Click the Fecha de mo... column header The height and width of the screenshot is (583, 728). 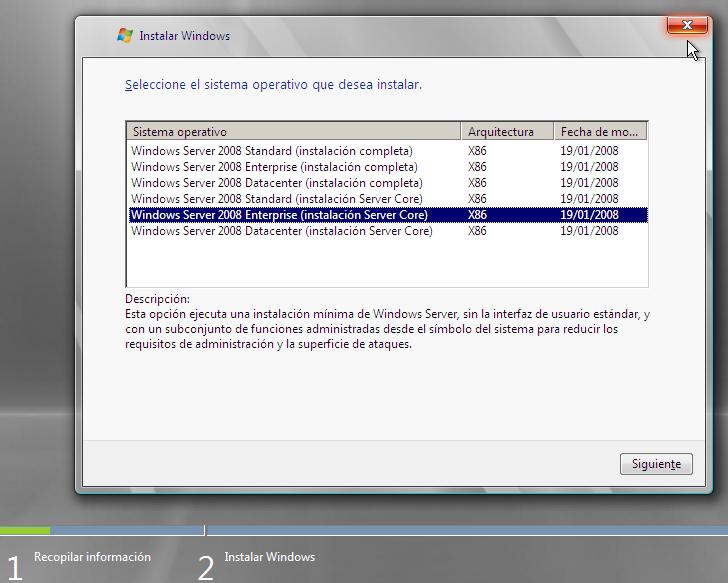pos(599,132)
